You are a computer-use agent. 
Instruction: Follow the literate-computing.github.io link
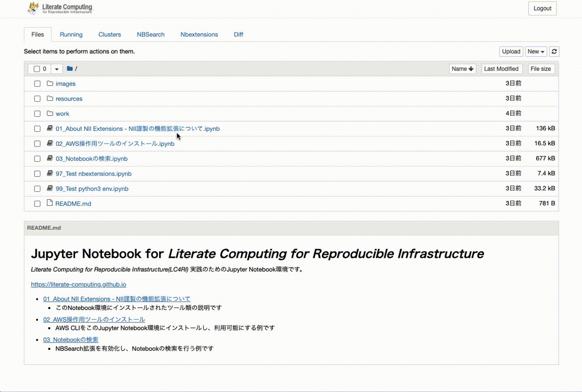(79, 284)
